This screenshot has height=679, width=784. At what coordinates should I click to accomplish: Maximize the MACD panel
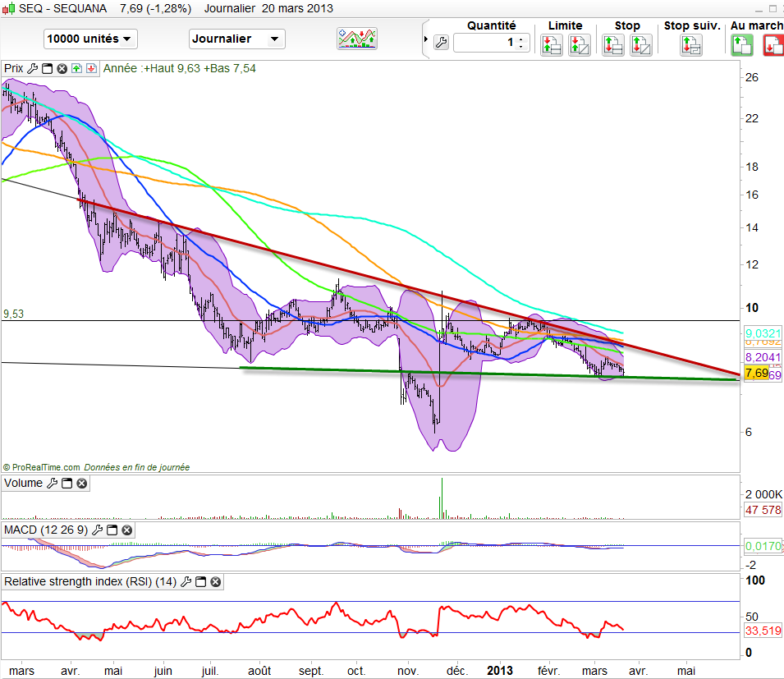click(112, 530)
